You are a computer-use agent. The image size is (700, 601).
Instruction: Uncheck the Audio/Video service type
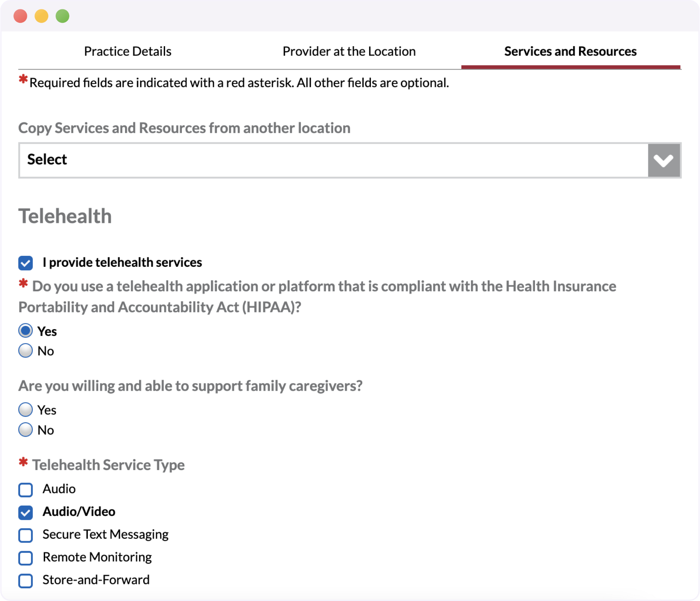point(26,512)
